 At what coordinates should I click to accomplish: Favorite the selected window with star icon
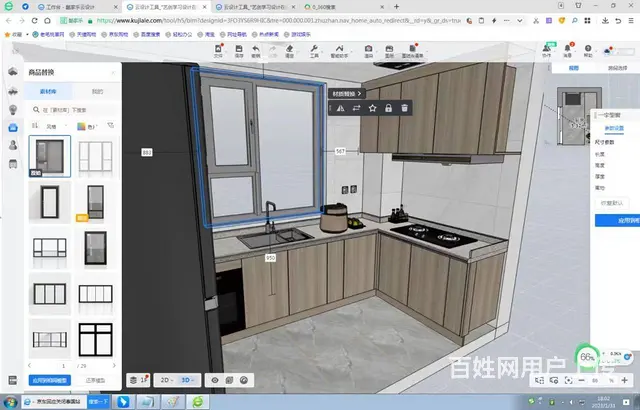(x=372, y=108)
